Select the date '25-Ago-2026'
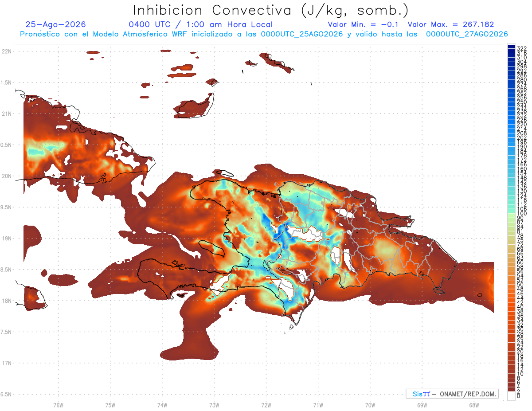The height and width of the screenshot is (411, 532). click(x=56, y=24)
